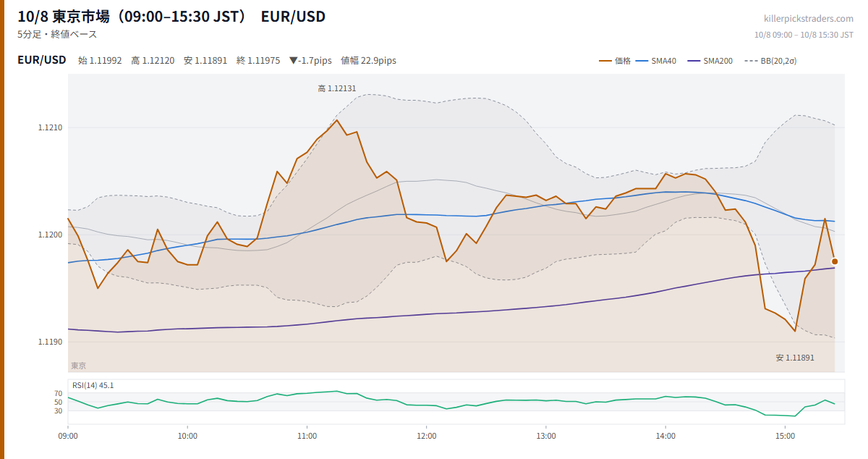This screenshot has width=868, height=459.
Task: Click the 13:00 time axis label
Action: (x=546, y=436)
